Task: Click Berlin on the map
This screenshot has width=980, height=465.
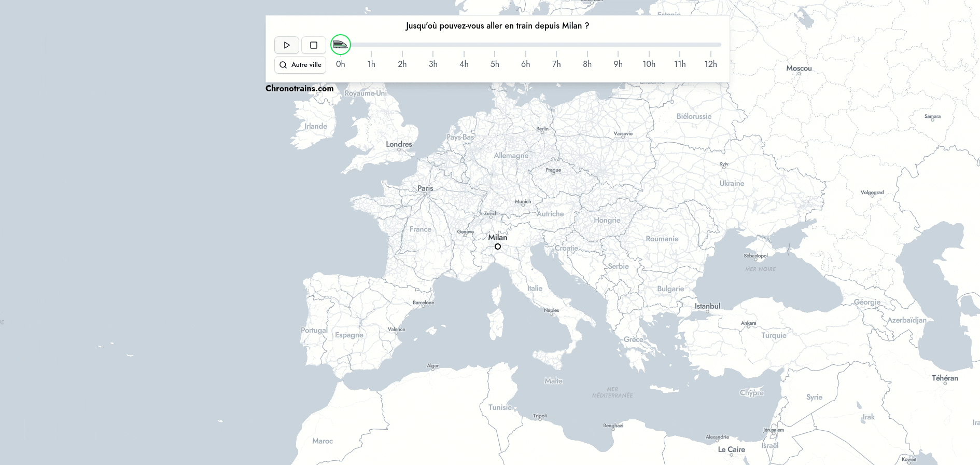Action: coord(542,129)
